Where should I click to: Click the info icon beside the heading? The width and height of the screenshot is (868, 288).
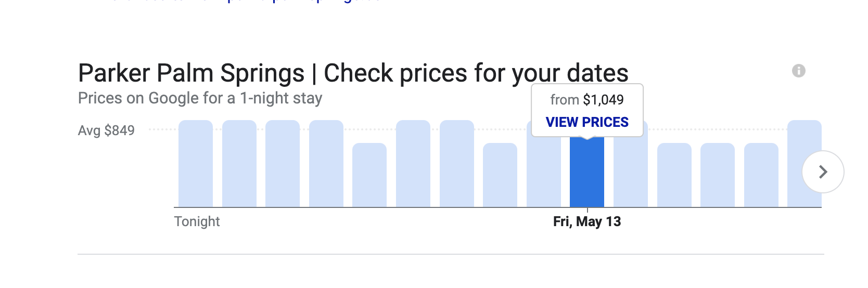(x=799, y=71)
